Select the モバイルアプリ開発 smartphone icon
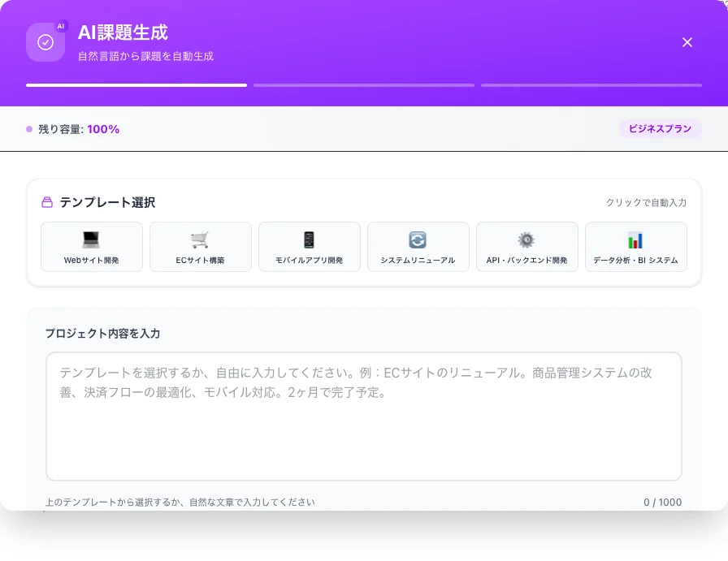Image resolution: width=728 pixels, height=561 pixels. pyautogui.click(x=309, y=239)
